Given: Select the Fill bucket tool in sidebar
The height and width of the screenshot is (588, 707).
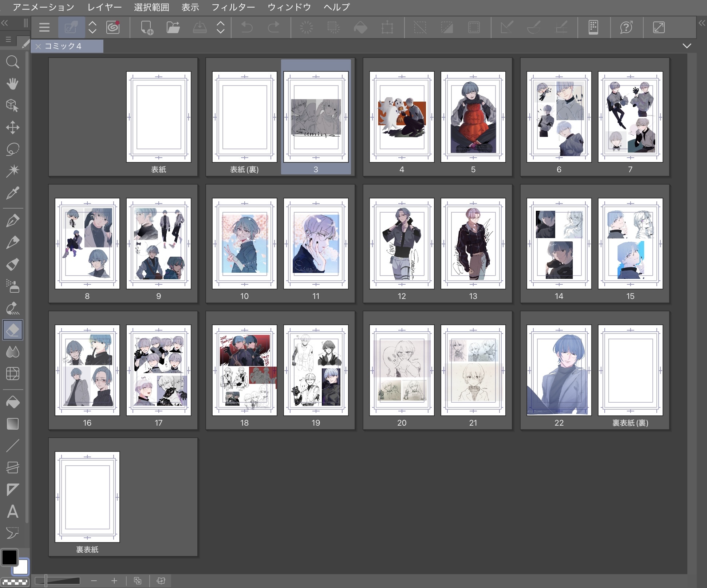Looking at the screenshot, I should pos(12,402).
